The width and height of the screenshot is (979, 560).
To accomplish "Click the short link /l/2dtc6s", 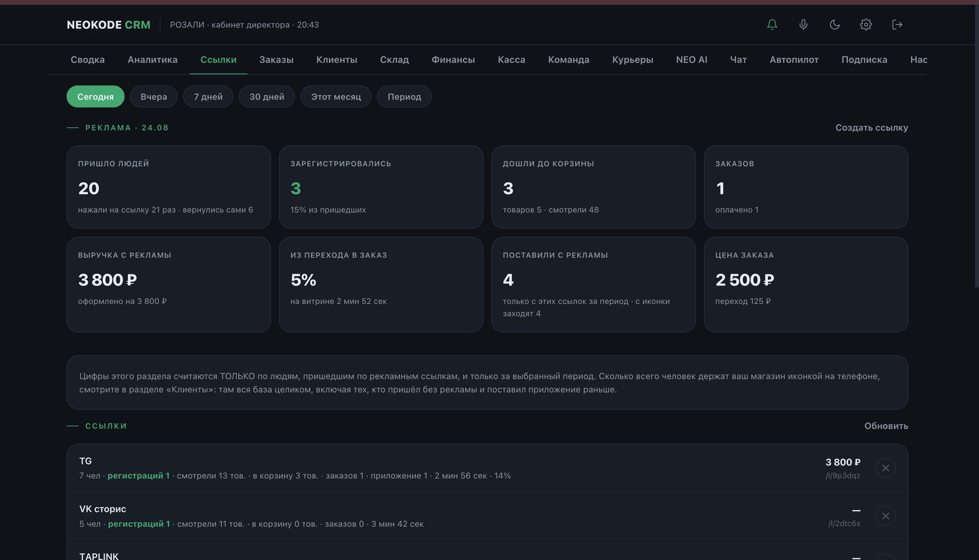I will pyautogui.click(x=844, y=523).
